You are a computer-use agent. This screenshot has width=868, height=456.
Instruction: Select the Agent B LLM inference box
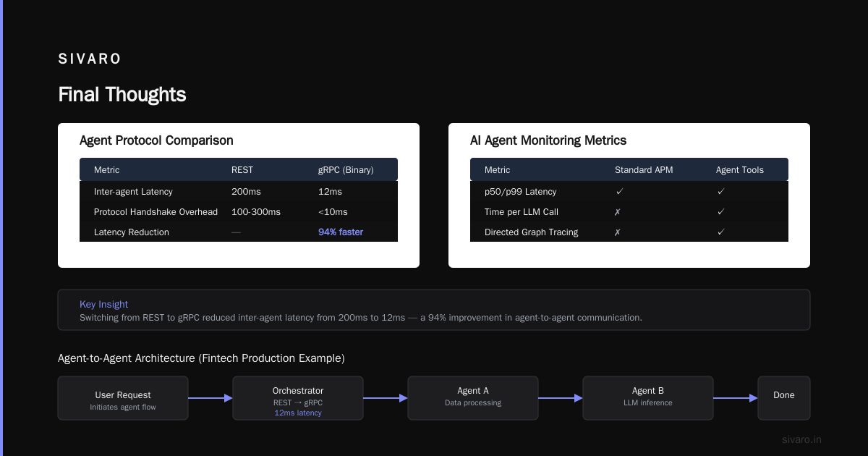648,398
